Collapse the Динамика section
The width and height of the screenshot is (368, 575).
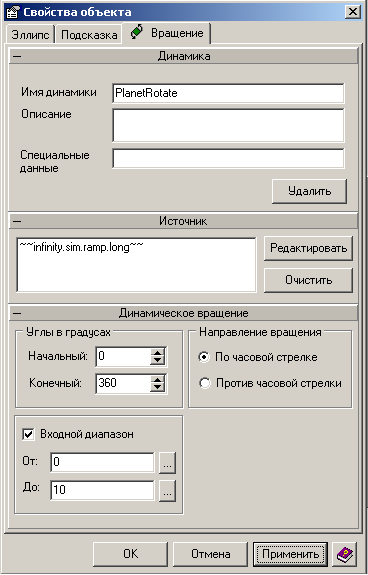pos(17,56)
